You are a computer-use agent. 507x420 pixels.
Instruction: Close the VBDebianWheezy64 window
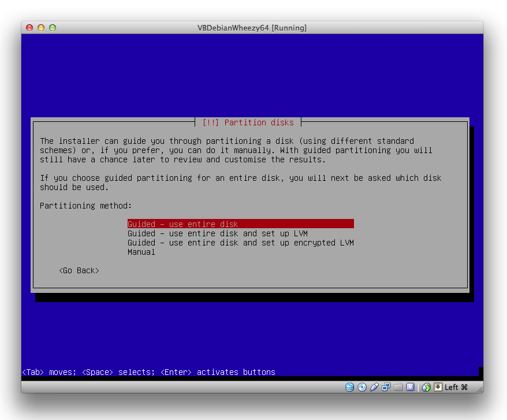tap(29, 28)
